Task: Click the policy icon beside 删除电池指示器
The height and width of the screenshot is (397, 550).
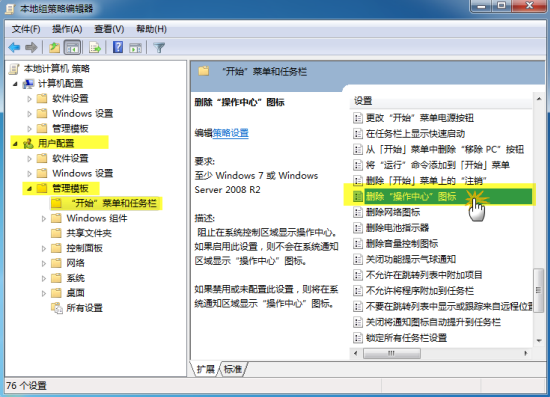Action: click(x=357, y=228)
